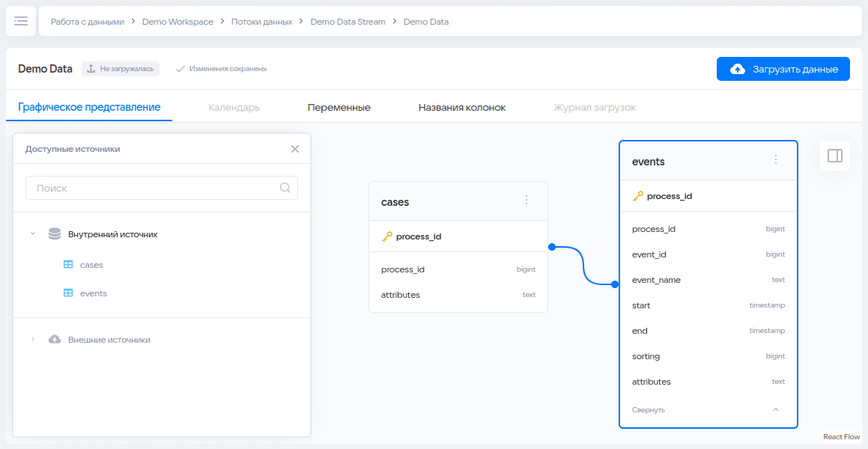Click the connection handle on events node
The image size is (868, 449).
coord(614,284)
